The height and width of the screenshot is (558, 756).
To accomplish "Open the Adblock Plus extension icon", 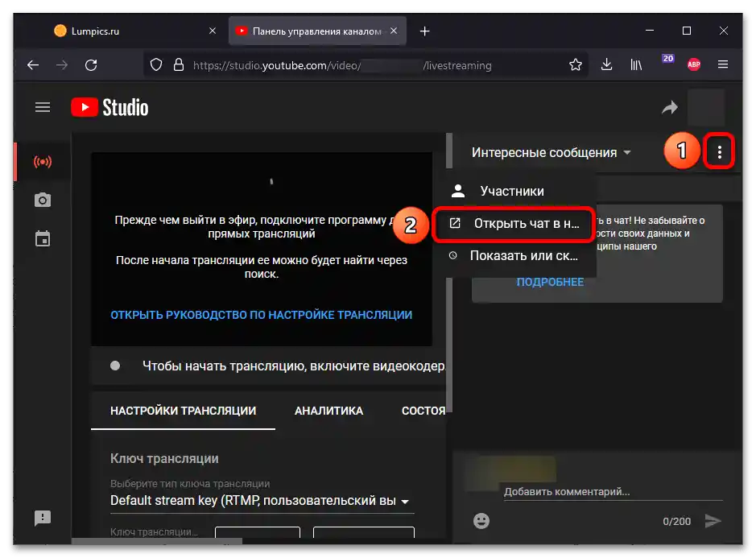I will 694,64.
